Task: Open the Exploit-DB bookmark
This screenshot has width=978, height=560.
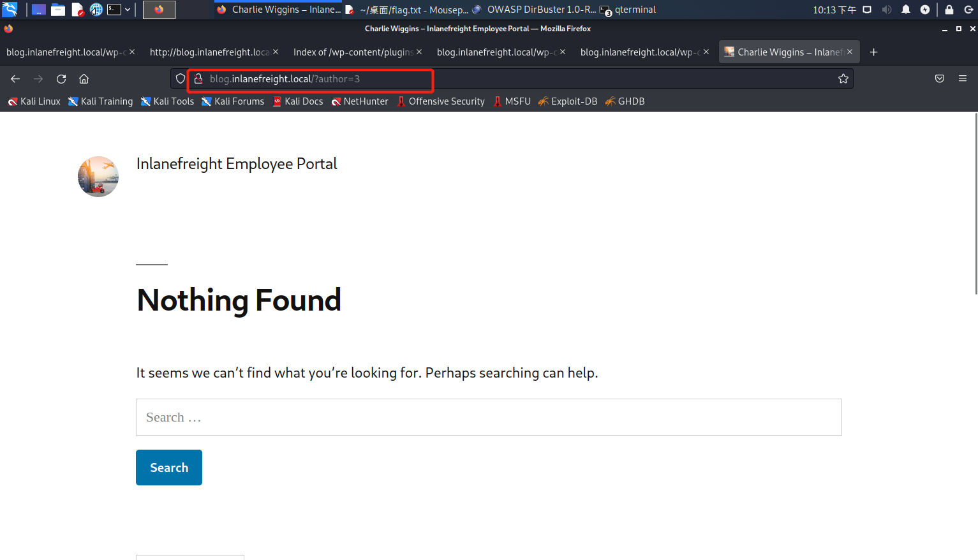Action: [568, 101]
